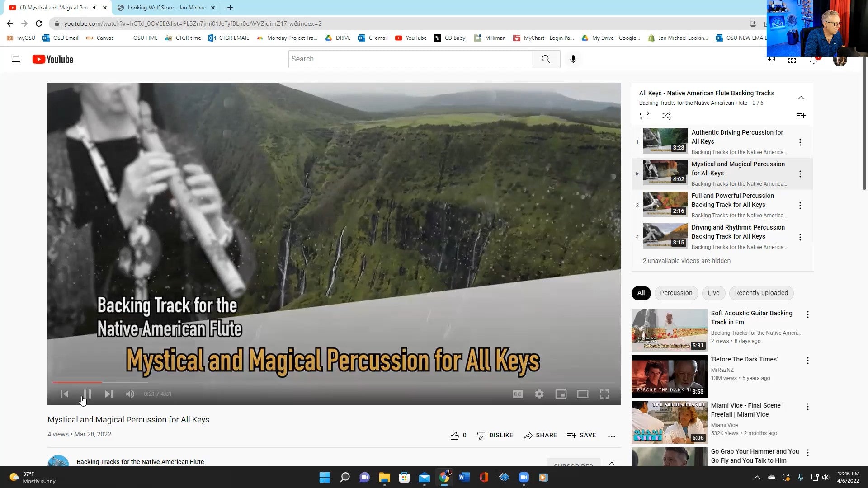This screenshot has width=868, height=488.
Task: Toggle closed captions on the video
Action: point(518,394)
